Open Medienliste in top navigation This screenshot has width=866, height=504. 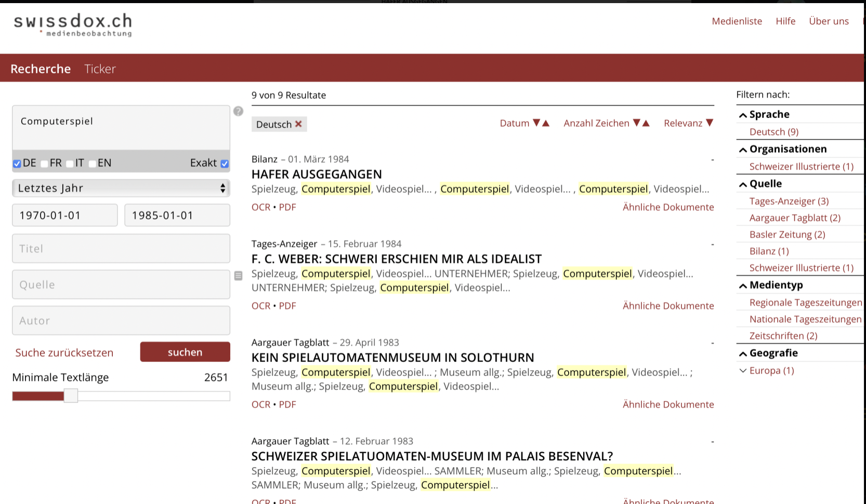[x=737, y=21]
